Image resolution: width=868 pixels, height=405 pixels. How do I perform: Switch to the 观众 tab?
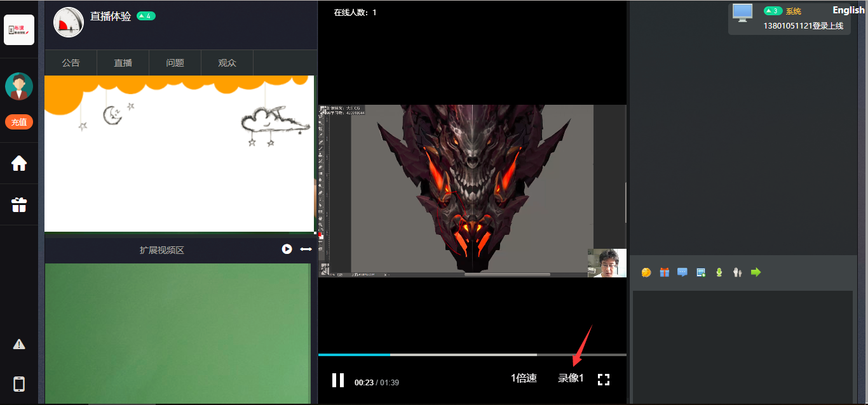point(227,63)
